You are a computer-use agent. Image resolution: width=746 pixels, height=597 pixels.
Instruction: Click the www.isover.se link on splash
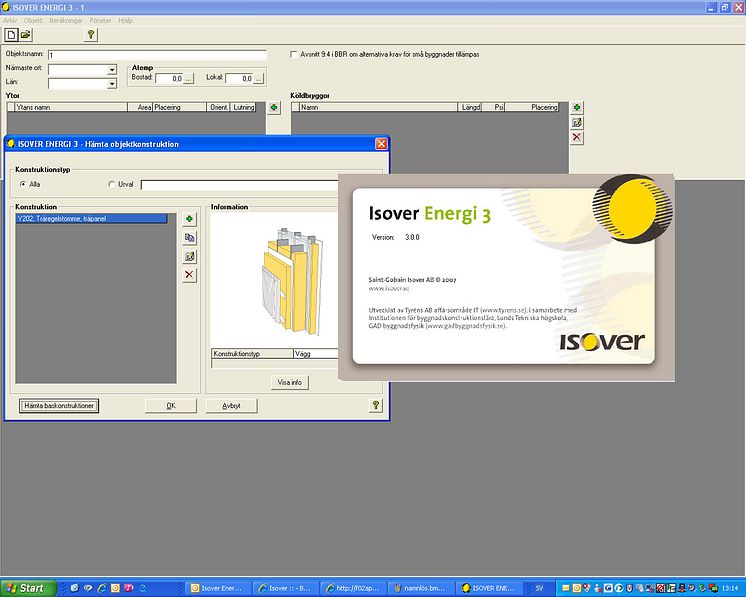coord(389,288)
